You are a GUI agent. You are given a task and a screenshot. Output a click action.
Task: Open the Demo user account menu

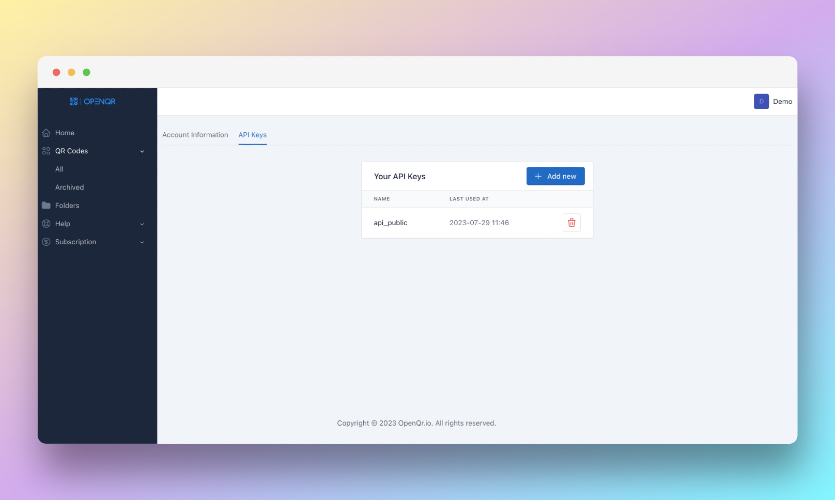click(x=773, y=101)
